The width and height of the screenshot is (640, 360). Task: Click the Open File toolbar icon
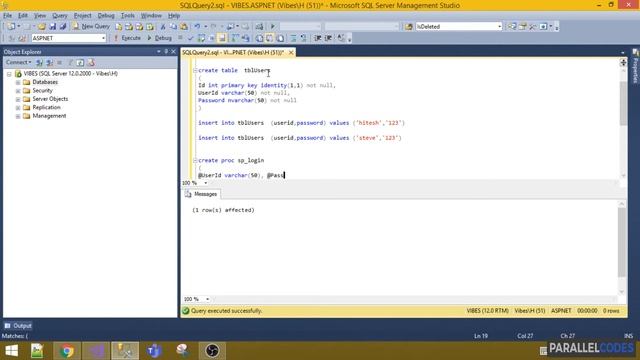click(x=42, y=27)
